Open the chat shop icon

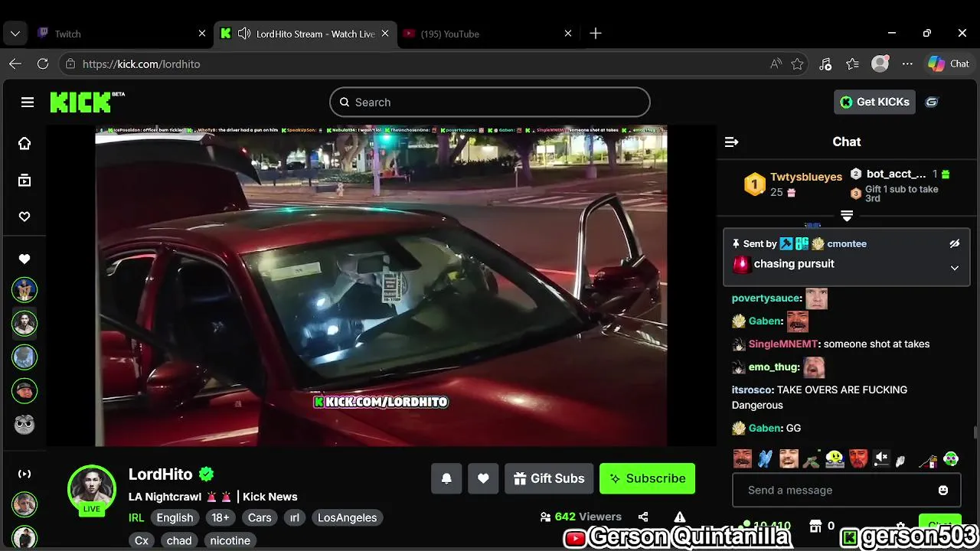[815, 526]
